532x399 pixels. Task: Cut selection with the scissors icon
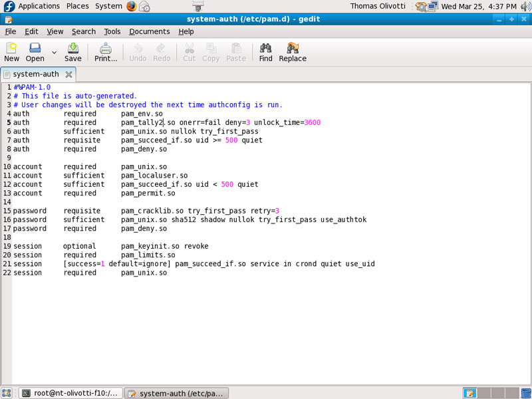[x=190, y=53]
